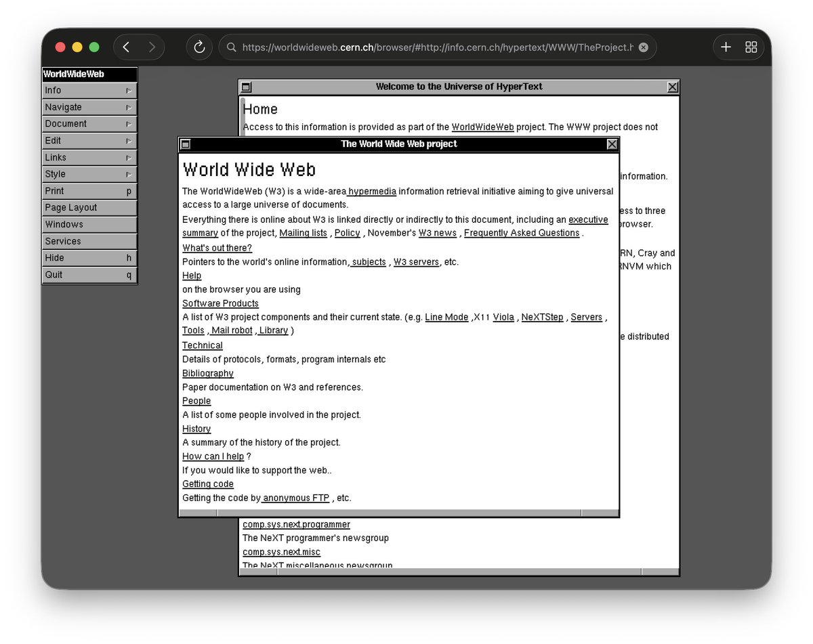Open Page Layout menu item

tap(89, 208)
